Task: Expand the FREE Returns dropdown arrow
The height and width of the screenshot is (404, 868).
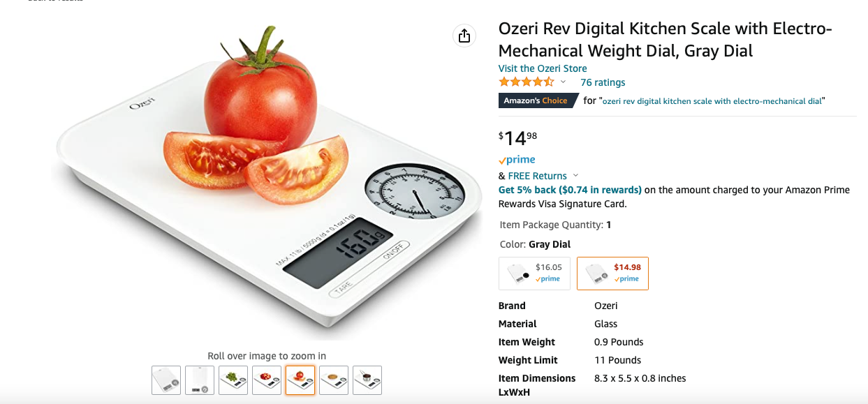Action: pyautogui.click(x=575, y=176)
